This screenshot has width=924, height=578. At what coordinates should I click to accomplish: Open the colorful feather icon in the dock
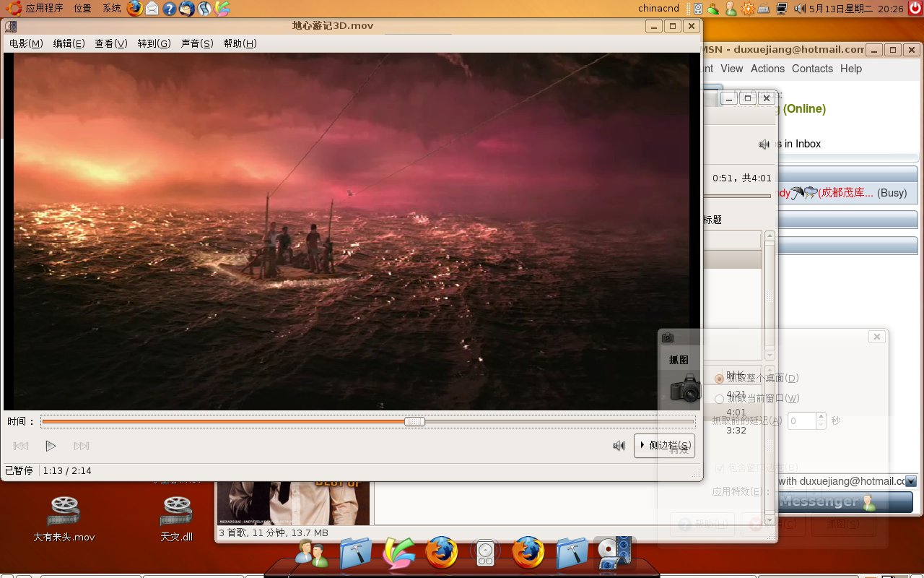pos(398,553)
